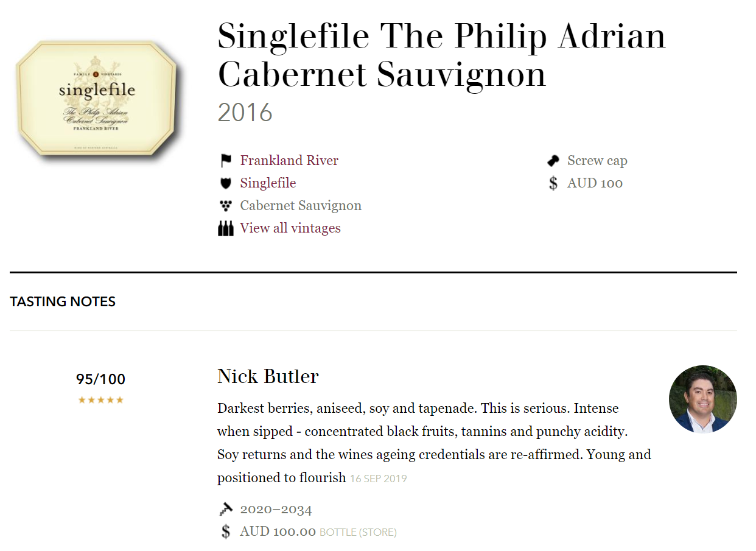Image resolution: width=756 pixels, height=551 pixels.
Task: Click the bottles icon beside View all vintages
Action: (x=226, y=228)
